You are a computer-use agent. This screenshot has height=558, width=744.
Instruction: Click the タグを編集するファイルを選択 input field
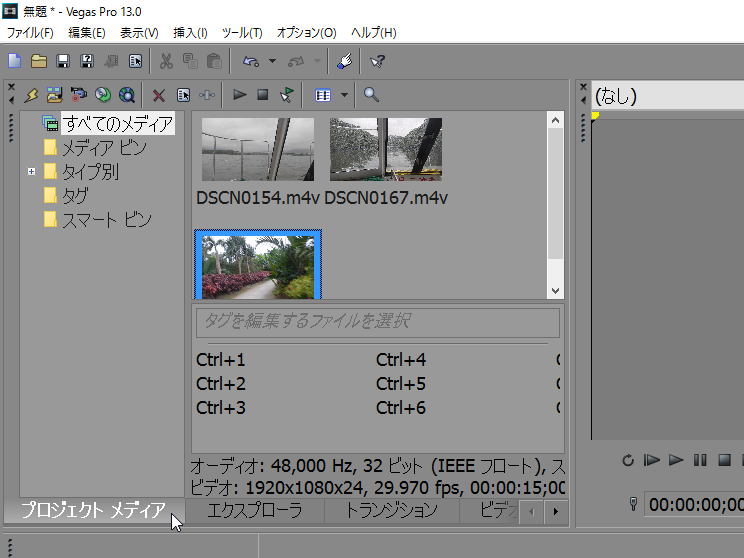(378, 323)
